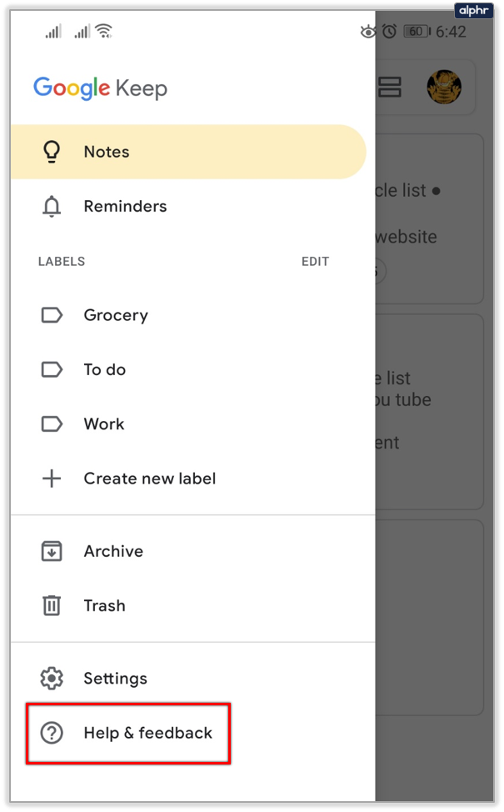Click the EDIT link next to Labels

(x=315, y=261)
